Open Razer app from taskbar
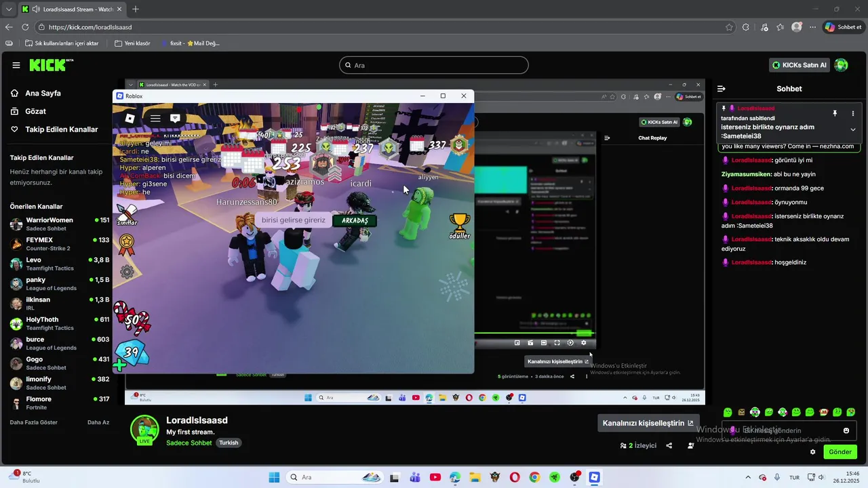Viewport: 868px width, 488px height. pos(555,477)
